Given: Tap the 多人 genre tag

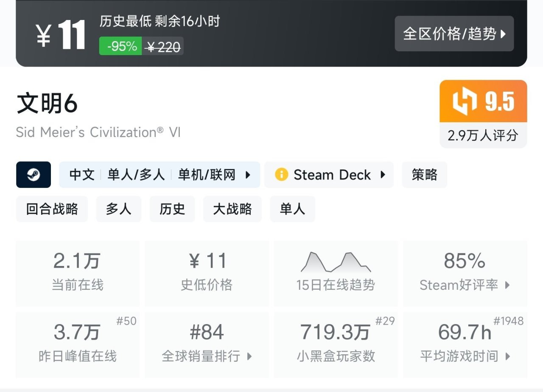Looking at the screenshot, I should pos(118,209).
